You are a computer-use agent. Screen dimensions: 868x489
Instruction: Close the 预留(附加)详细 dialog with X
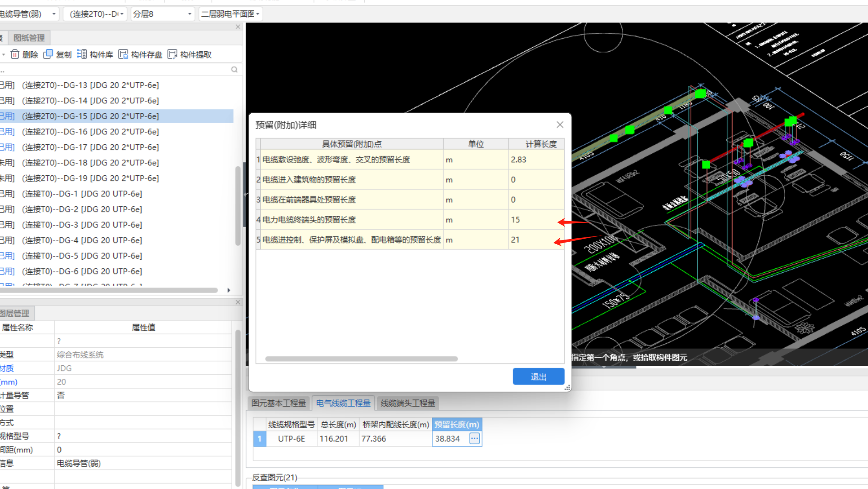tap(560, 125)
